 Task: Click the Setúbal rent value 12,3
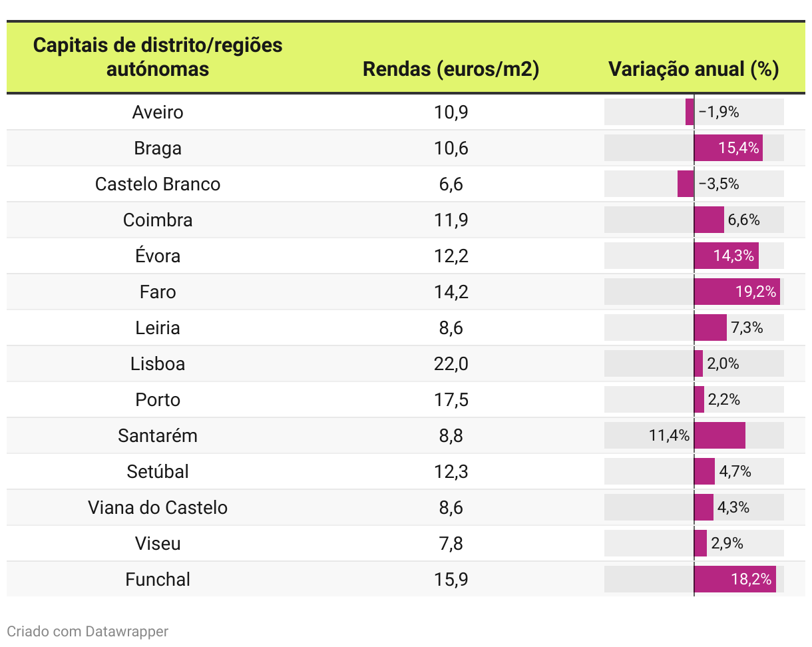pyautogui.click(x=451, y=471)
